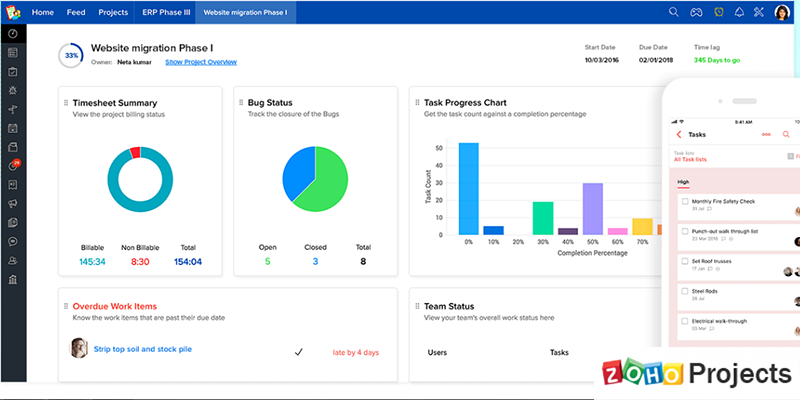
Task: Open the Feed menu item
Action: [x=76, y=12]
